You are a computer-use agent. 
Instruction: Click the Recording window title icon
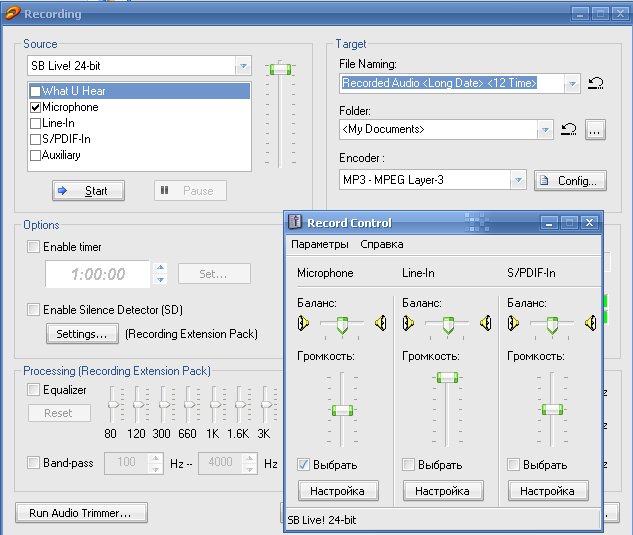11,15
